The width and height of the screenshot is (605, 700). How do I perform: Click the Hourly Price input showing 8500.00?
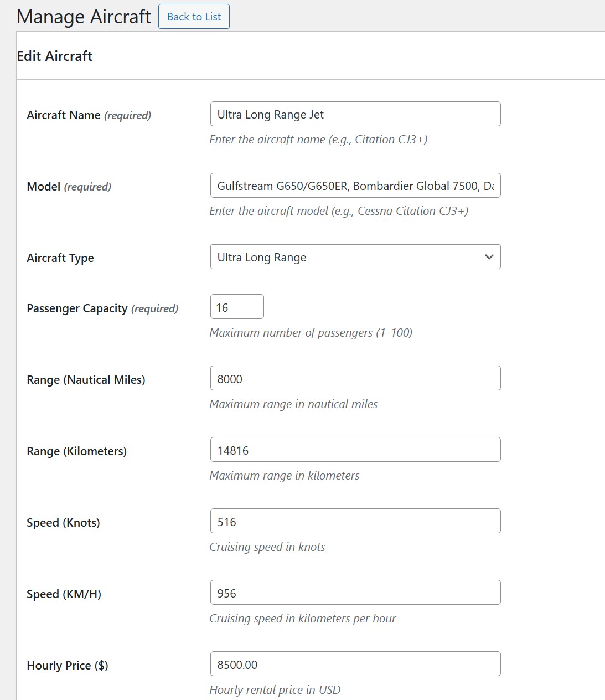(x=355, y=664)
